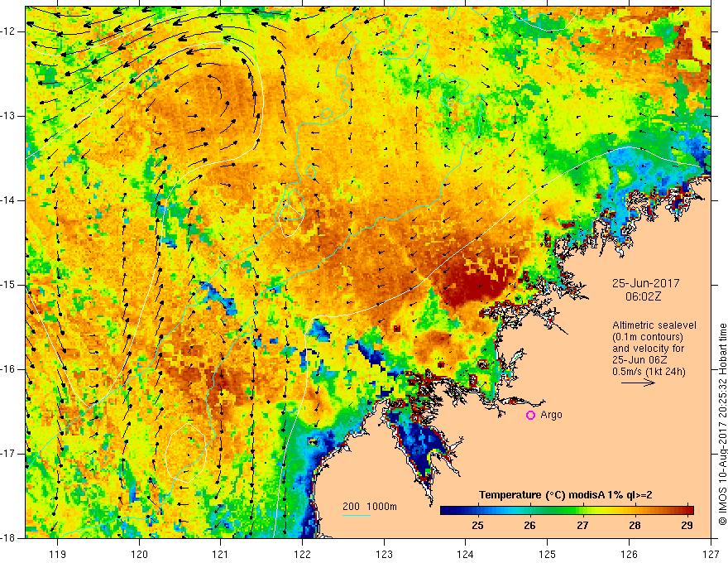Click the 119 longitude axis label

(x=58, y=554)
